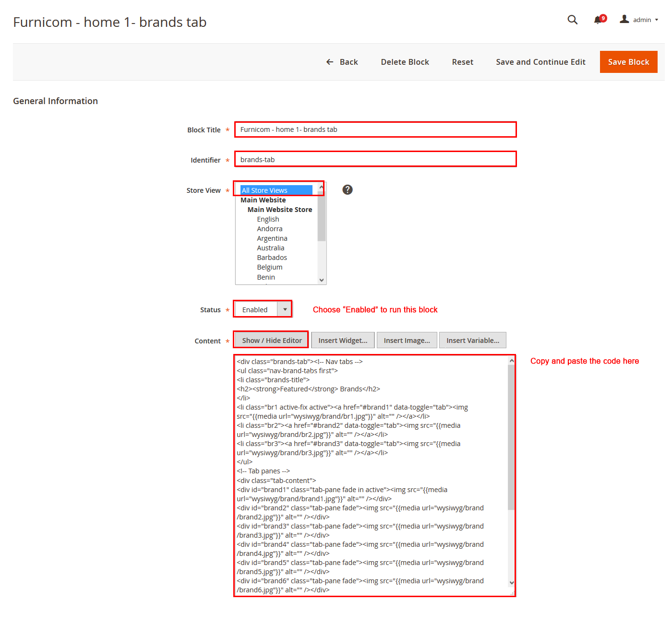Select Australia store view
This screenshot has width=672, height=624.
tap(271, 248)
